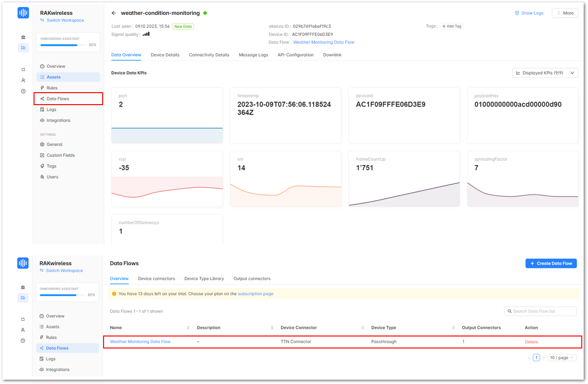The image size is (588, 384).
Task: Switch to the Data Overview tab
Action: point(126,55)
